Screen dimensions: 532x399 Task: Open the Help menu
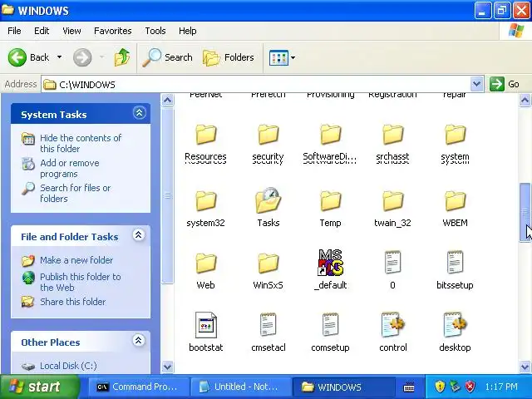[188, 31]
